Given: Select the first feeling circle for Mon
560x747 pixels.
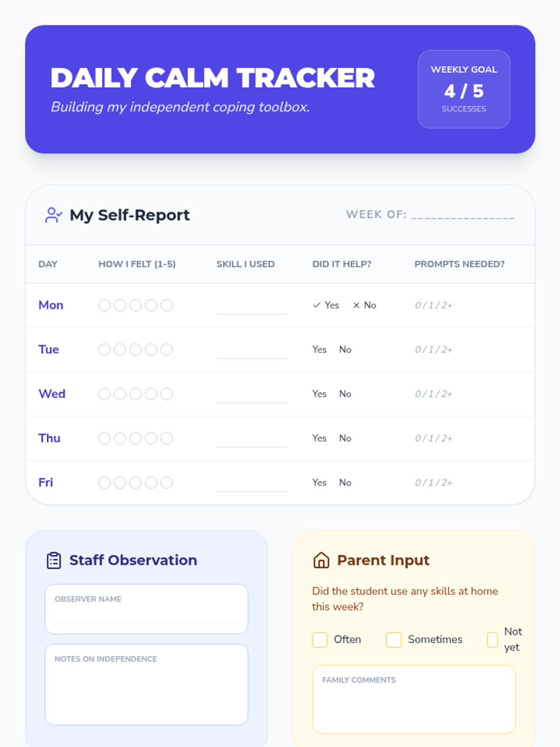Looking at the screenshot, I should pyautogui.click(x=105, y=305).
